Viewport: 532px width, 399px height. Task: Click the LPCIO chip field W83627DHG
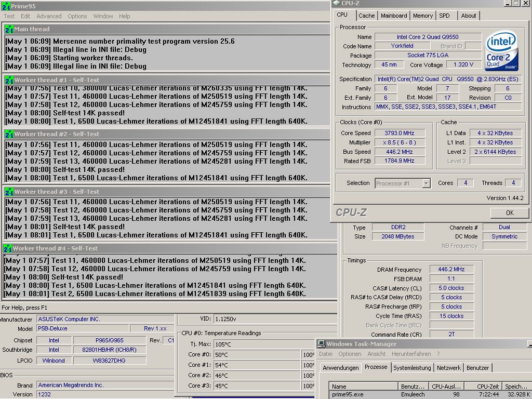coord(109,361)
